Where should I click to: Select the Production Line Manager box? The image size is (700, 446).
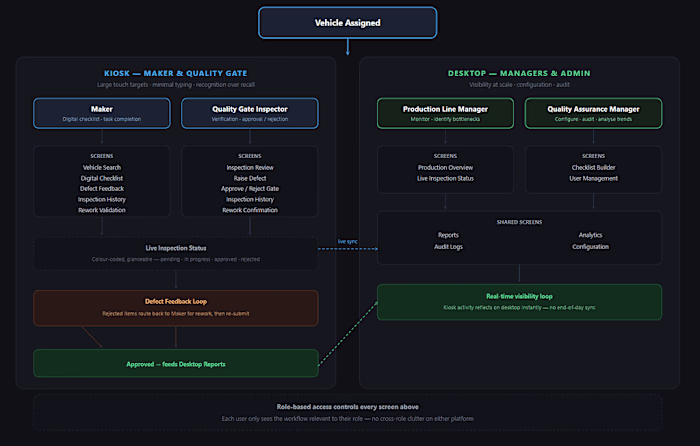pos(445,113)
